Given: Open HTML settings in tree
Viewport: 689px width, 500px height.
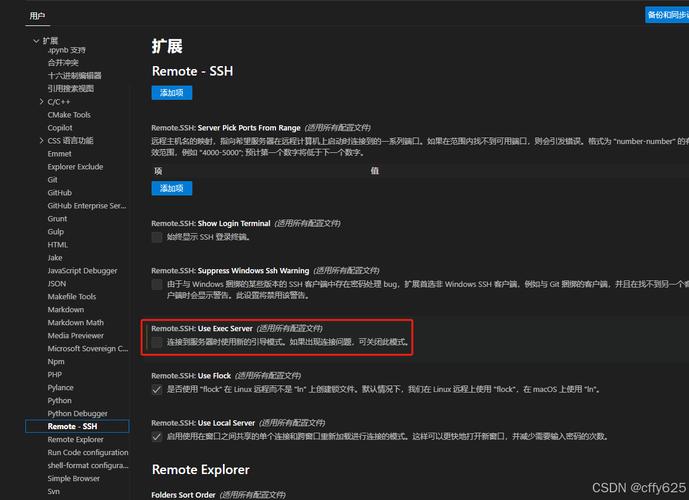Looking at the screenshot, I should pos(58,244).
